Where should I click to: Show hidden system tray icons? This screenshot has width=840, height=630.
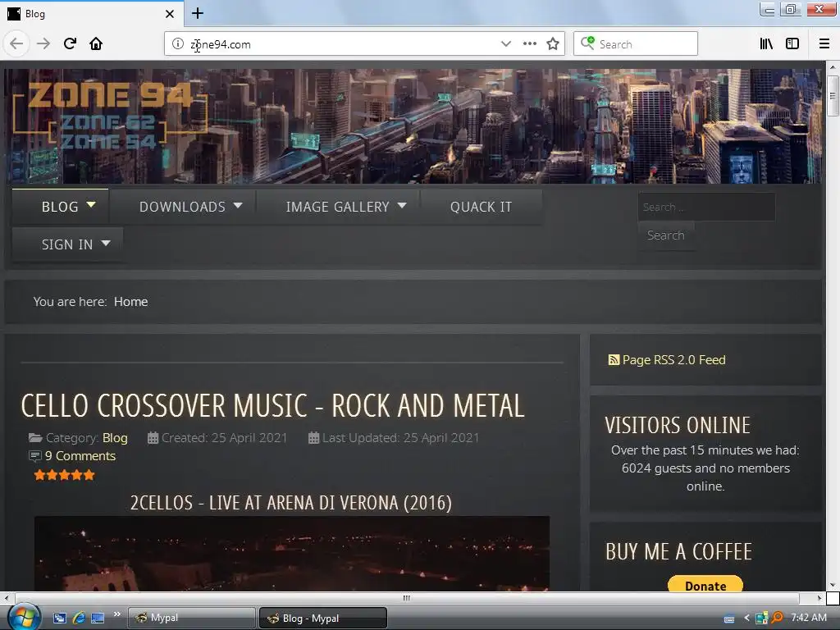[x=746, y=619]
